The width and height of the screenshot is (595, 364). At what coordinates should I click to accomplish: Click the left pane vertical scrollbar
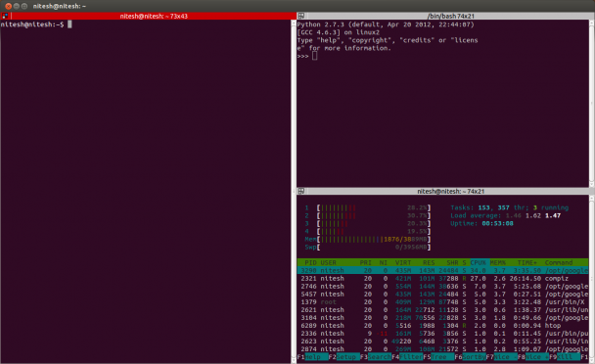(x=294, y=192)
